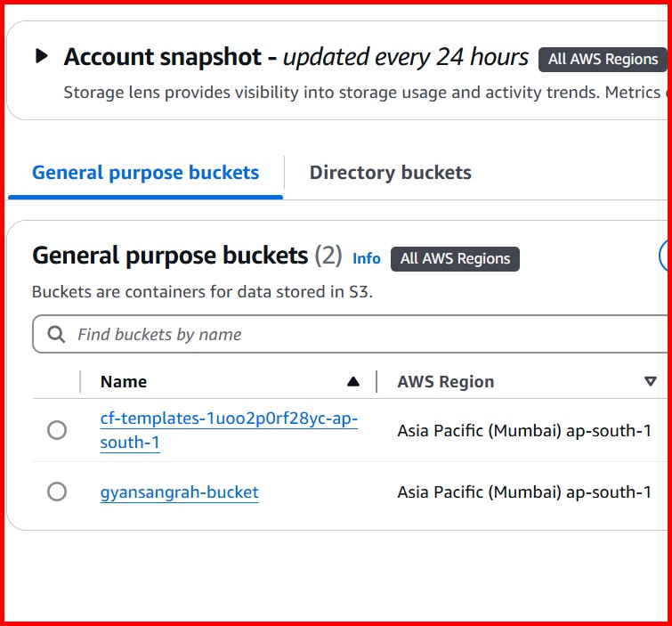Click the search magnifier icon
The height and width of the screenshot is (626, 672).
click(56, 334)
